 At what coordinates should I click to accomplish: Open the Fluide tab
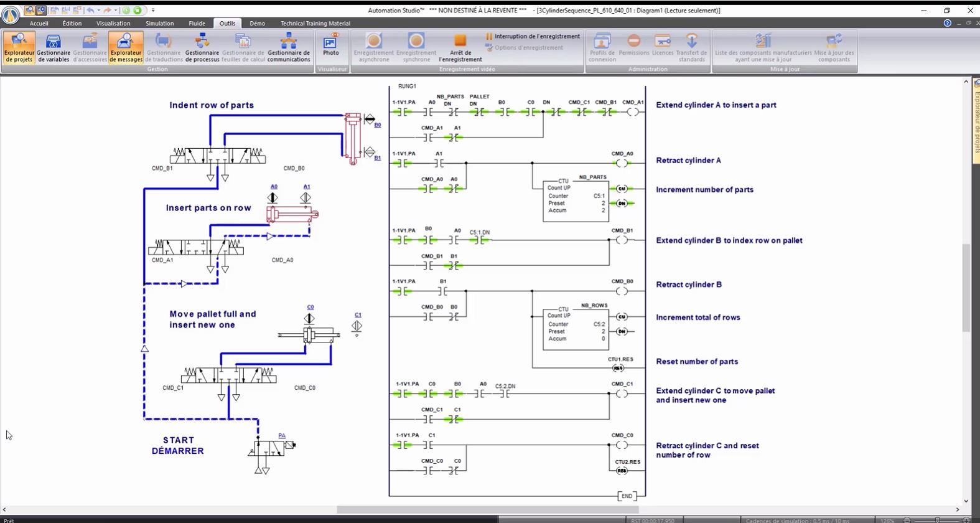[x=197, y=23]
